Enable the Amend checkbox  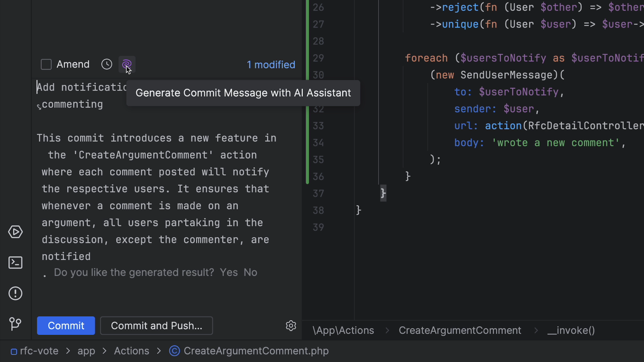(x=46, y=64)
